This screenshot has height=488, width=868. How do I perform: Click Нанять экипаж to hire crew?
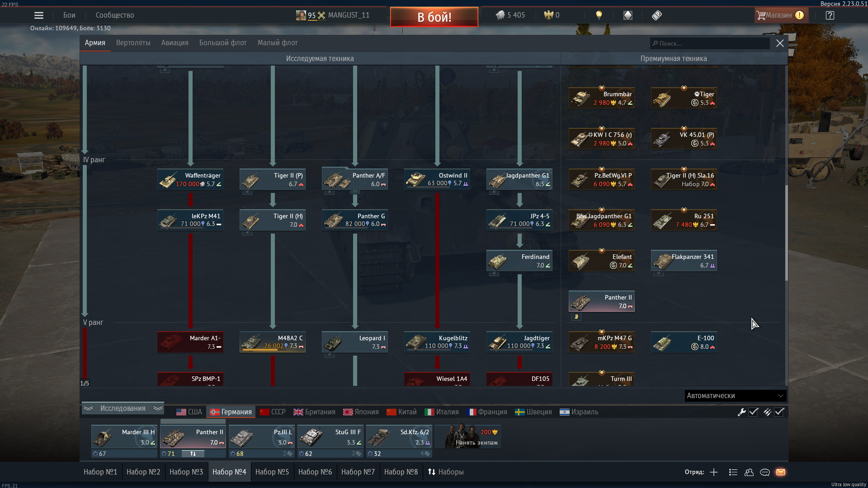468,437
